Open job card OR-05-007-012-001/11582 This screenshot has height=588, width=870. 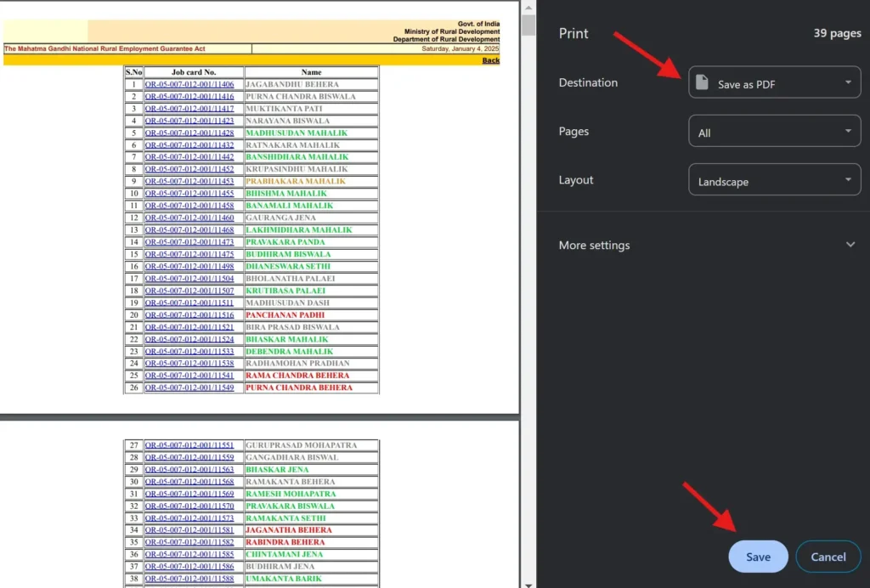click(189, 542)
